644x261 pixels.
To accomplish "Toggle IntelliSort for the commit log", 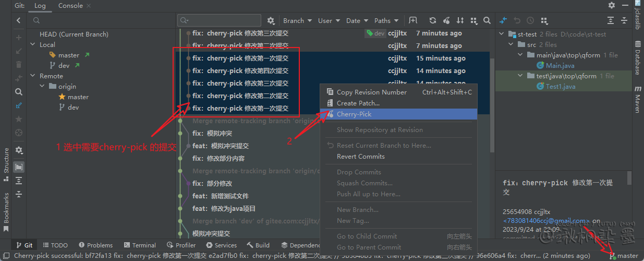I will pos(460,21).
